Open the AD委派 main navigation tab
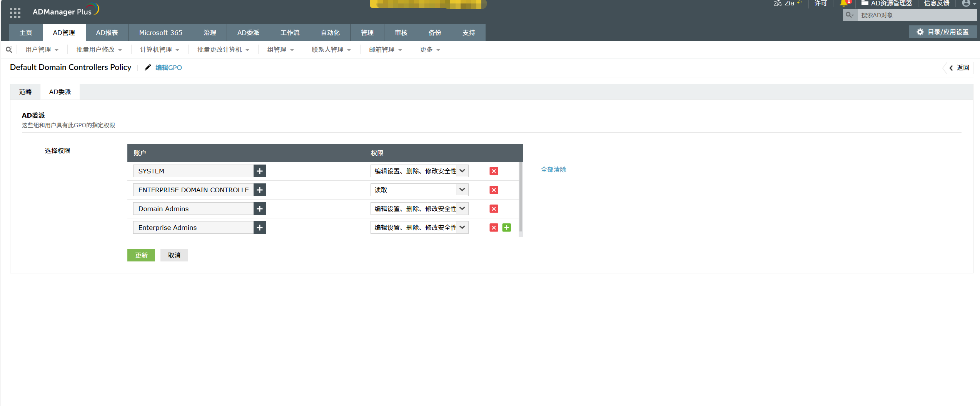Image resolution: width=980 pixels, height=406 pixels. point(249,33)
